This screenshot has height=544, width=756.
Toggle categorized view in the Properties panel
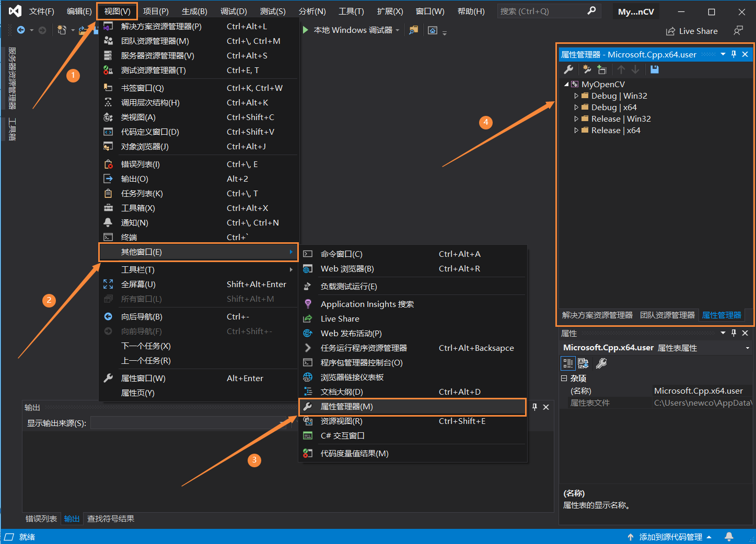tap(568, 363)
